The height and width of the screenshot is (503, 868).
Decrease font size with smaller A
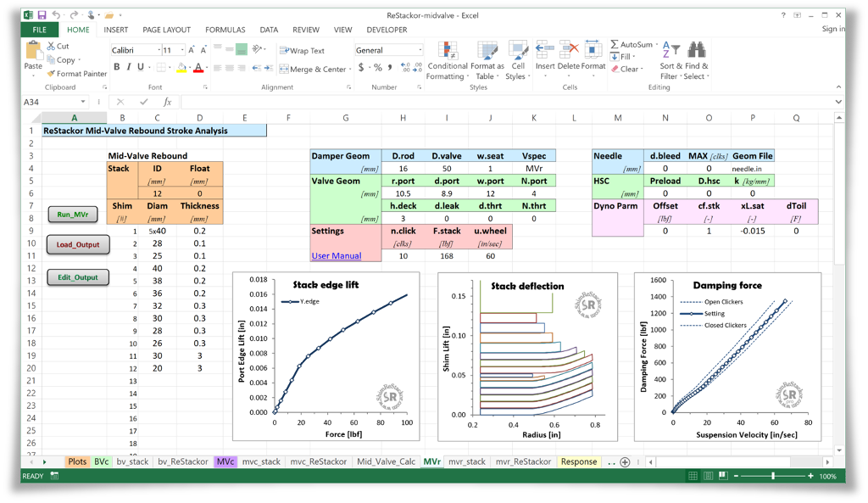click(x=203, y=50)
